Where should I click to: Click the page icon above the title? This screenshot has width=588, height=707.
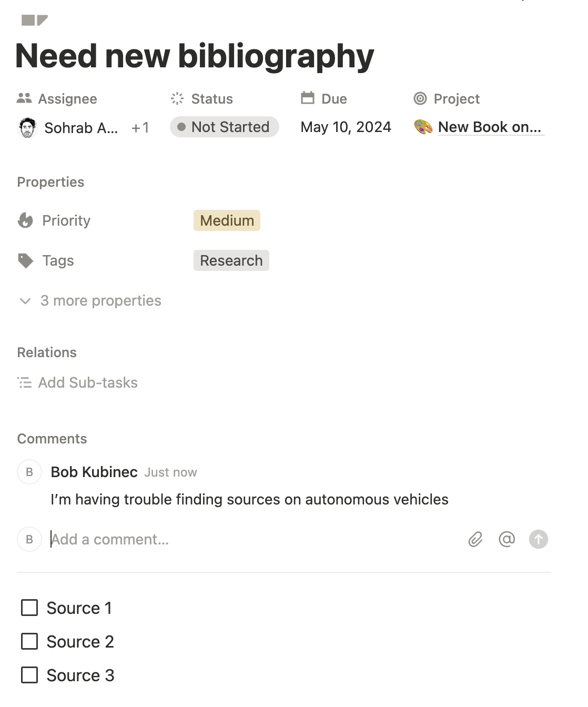[x=35, y=21]
